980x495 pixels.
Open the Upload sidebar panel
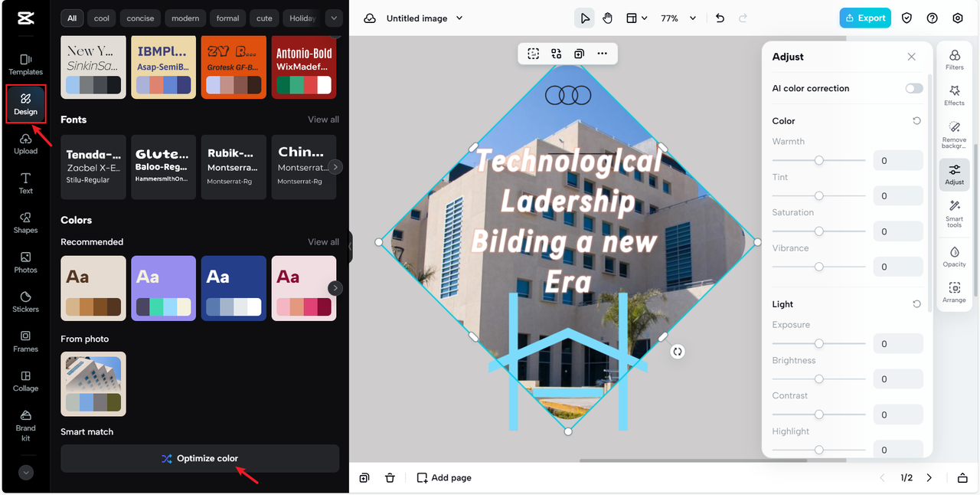(25, 144)
